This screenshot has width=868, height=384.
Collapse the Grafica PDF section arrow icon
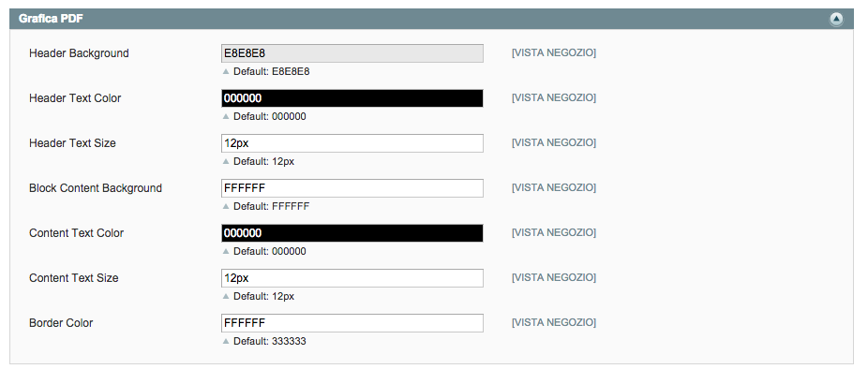coord(836,20)
